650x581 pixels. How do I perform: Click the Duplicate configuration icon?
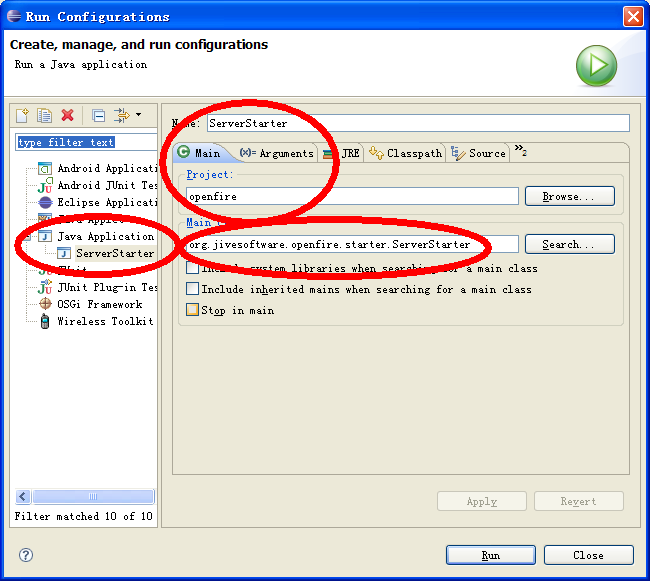click(x=44, y=115)
